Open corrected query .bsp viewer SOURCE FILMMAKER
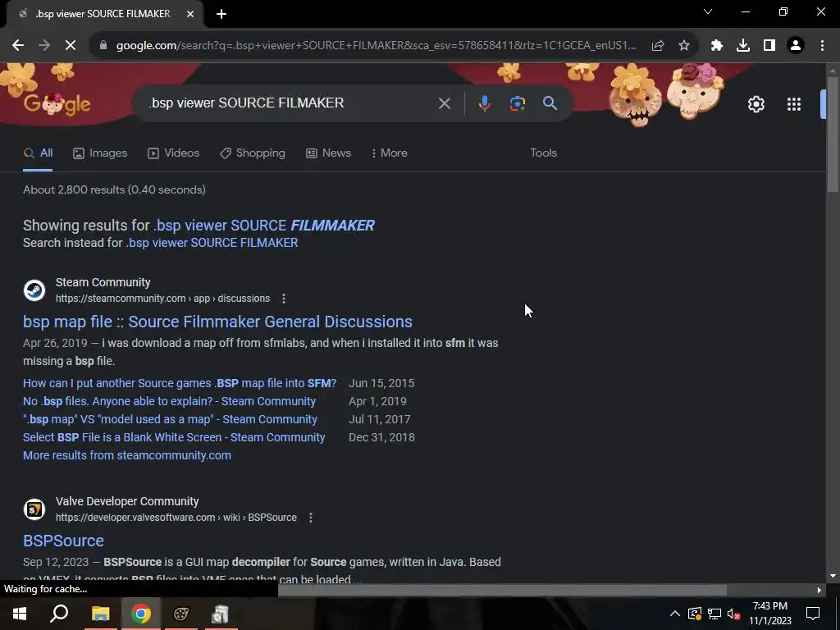Viewport: 840px width, 630px height. (x=264, y=226)
